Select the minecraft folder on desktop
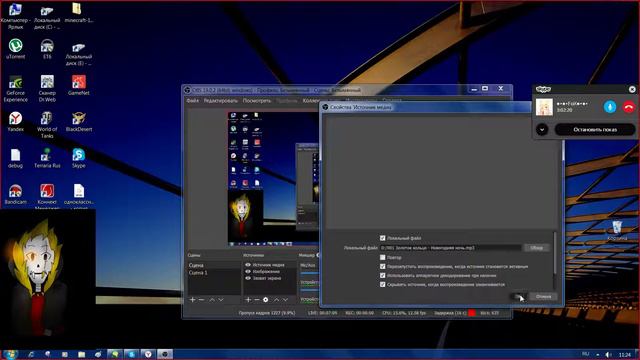 [79, 12]
